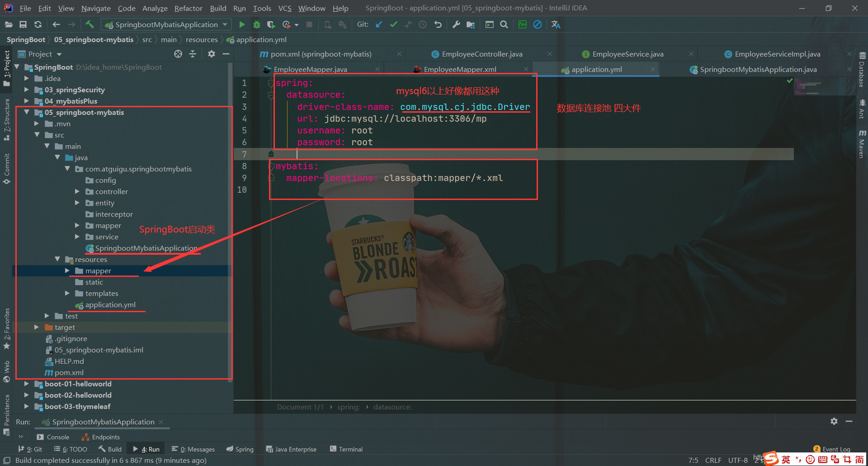Click Git commit checkmark icon
The height and width of the screenshot is (466, 868).
[393, 24]
